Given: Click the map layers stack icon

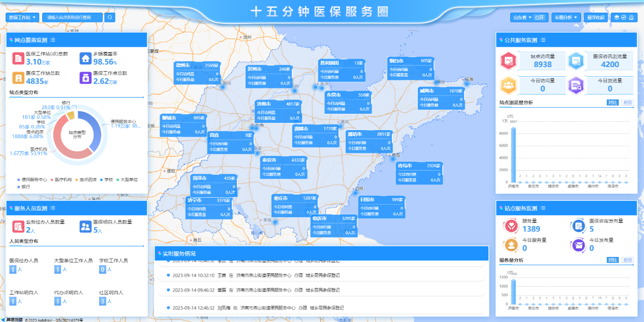Looking at the screenshot, I should (x=617, y=17).
